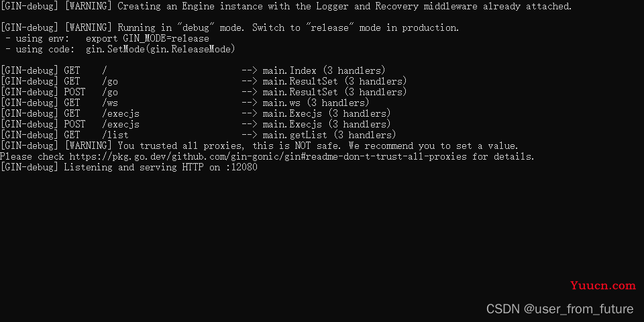Click the pkg.go.dev gin-gonic URL
The image size is (644, 322).
(268, 156)
